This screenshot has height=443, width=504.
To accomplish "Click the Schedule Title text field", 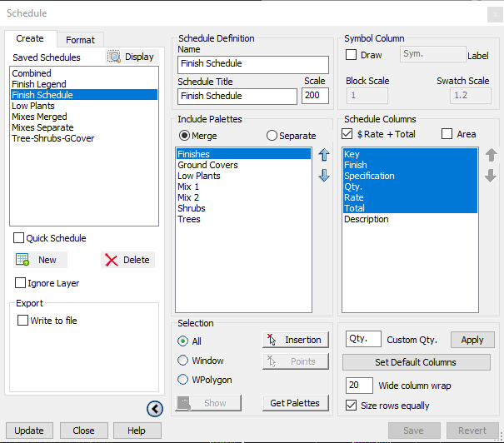I will (237, 97).
